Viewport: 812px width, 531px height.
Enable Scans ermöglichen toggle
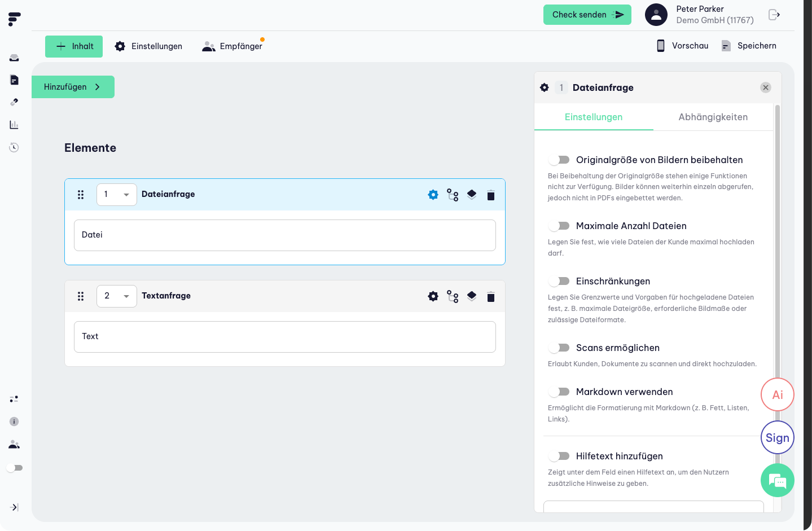[x=559, y=348]
